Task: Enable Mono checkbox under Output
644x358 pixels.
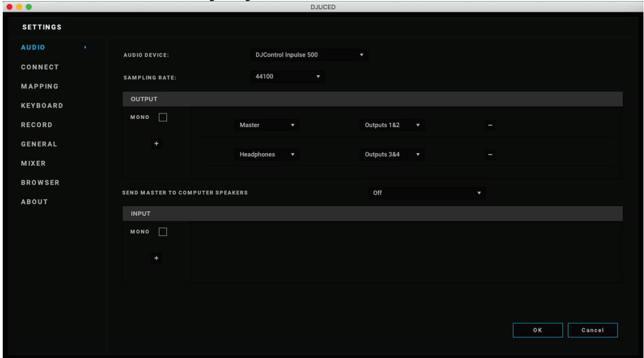Action: tap(163, 117)
